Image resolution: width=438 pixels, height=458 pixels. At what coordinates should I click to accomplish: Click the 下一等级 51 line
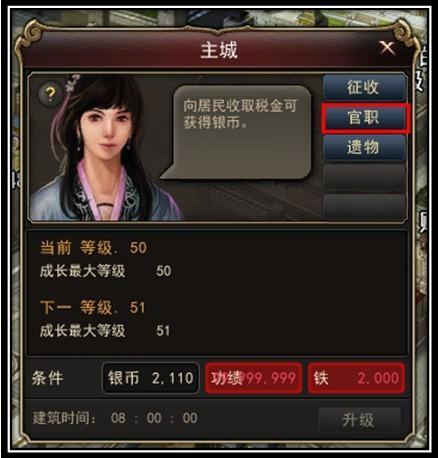(93, 307)
